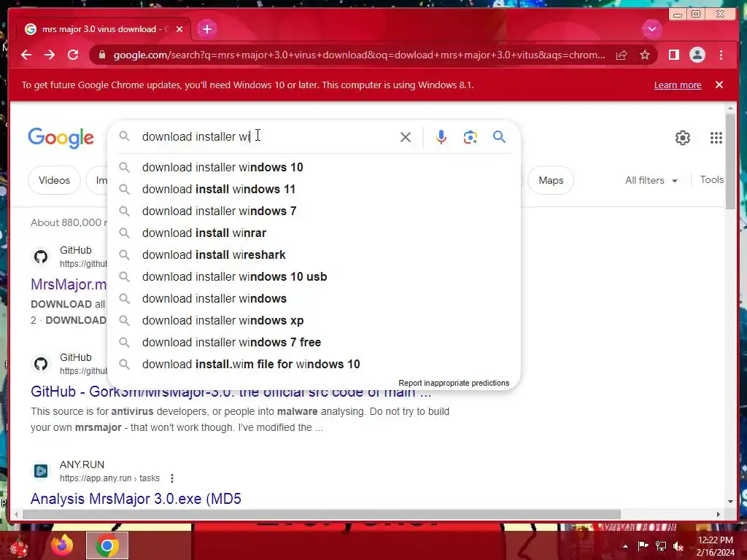This screenshot has width=747, height=560.
Task: Reload the current page
Action: [x=73, y=55]
